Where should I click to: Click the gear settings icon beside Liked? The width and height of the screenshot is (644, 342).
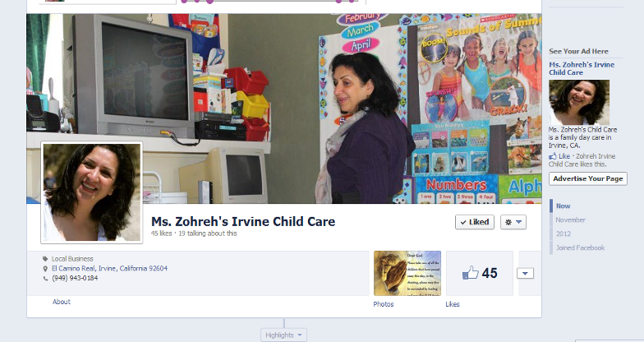coord(508,222)
